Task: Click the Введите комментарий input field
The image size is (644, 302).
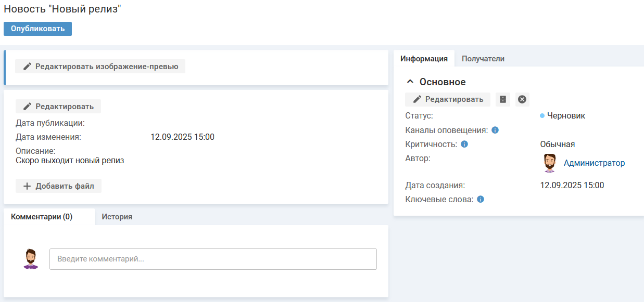Action: [213, 259]
